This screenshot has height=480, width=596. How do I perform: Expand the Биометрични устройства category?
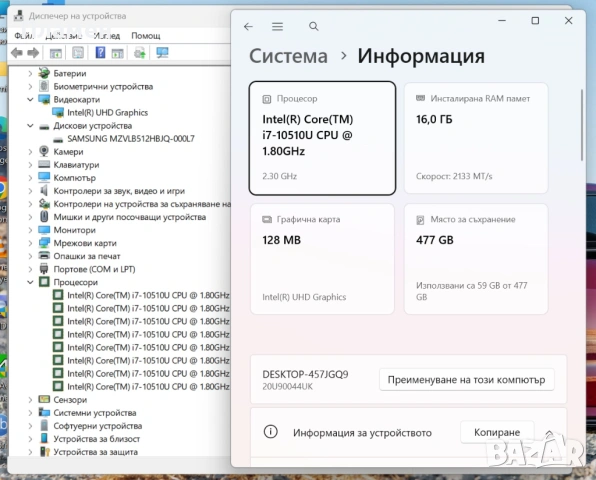30,87
